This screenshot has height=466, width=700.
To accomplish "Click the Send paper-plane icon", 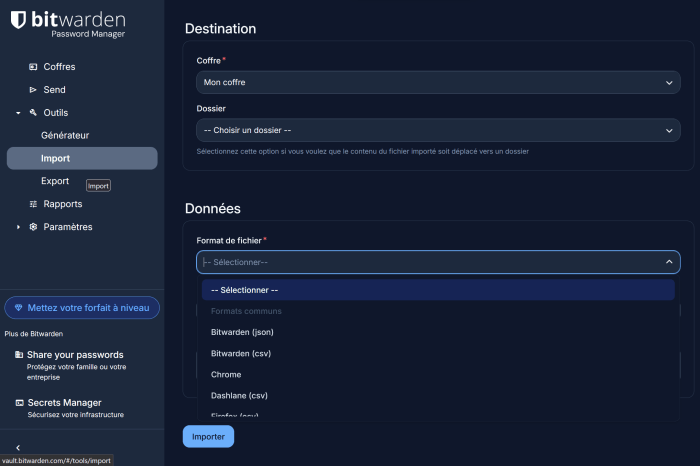I will 33,90.
